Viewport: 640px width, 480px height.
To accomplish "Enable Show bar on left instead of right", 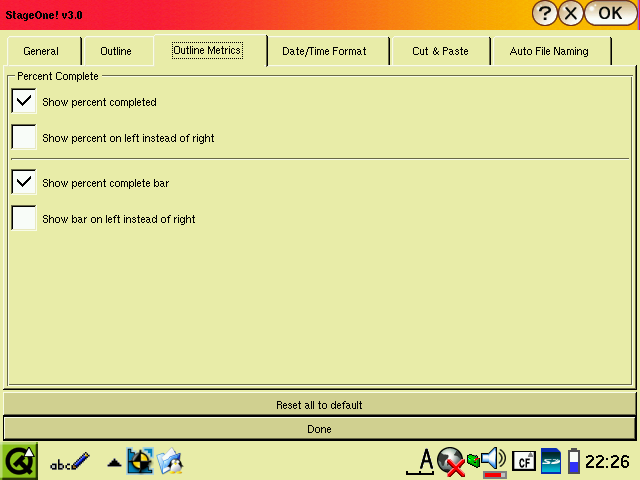I will [24, 218].
